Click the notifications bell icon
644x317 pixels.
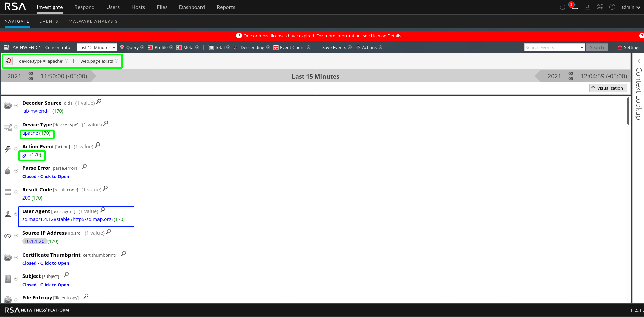tap(575, 7)
